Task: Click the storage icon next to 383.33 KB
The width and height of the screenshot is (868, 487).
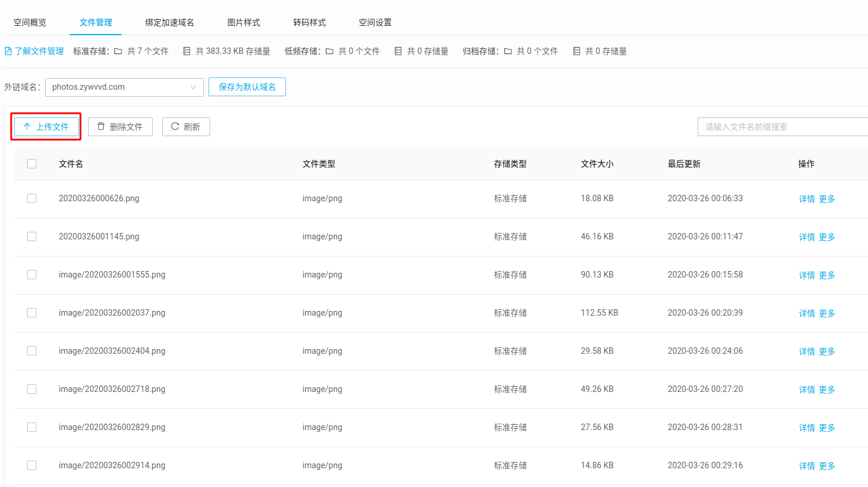Action: tap(187, 51)
